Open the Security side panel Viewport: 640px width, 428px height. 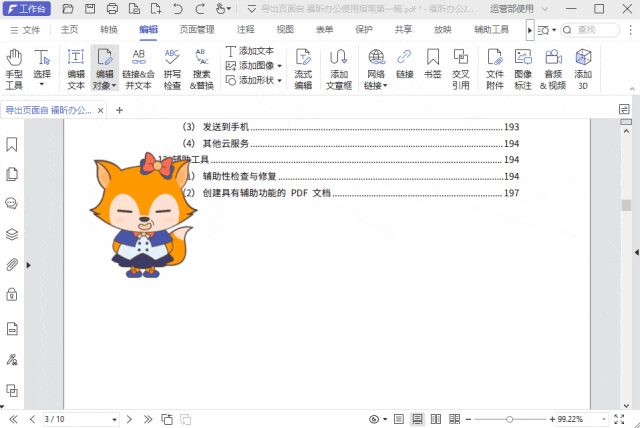[12, 294]
